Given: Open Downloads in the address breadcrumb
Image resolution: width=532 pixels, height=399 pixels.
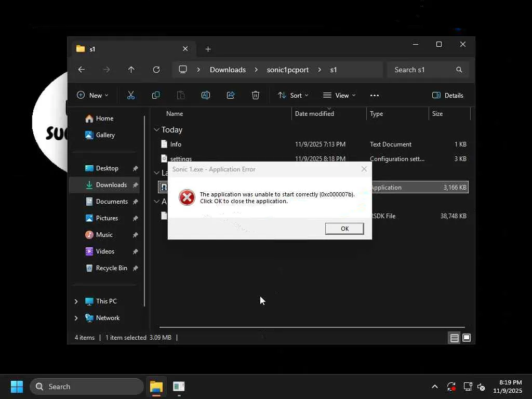Looking at the screenshot, I should click(x=228, y=70).
